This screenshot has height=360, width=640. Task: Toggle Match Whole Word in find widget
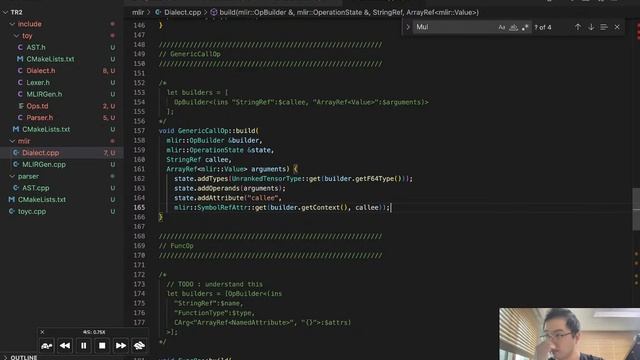[513, 27]
